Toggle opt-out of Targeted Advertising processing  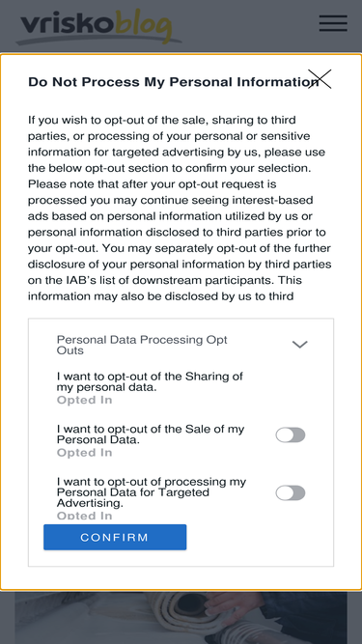coord(291,492)
